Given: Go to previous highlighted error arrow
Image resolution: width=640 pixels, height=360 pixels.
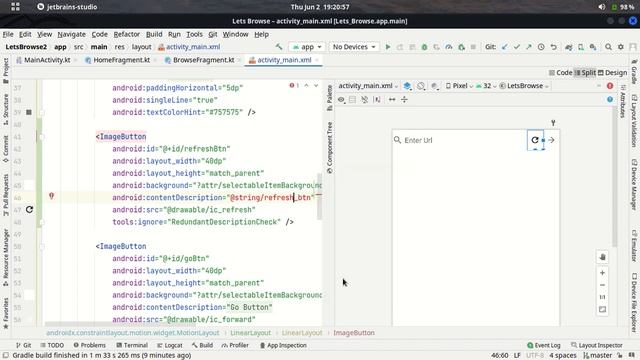Looking at the screenshot, I should click(x=306, y=85).
